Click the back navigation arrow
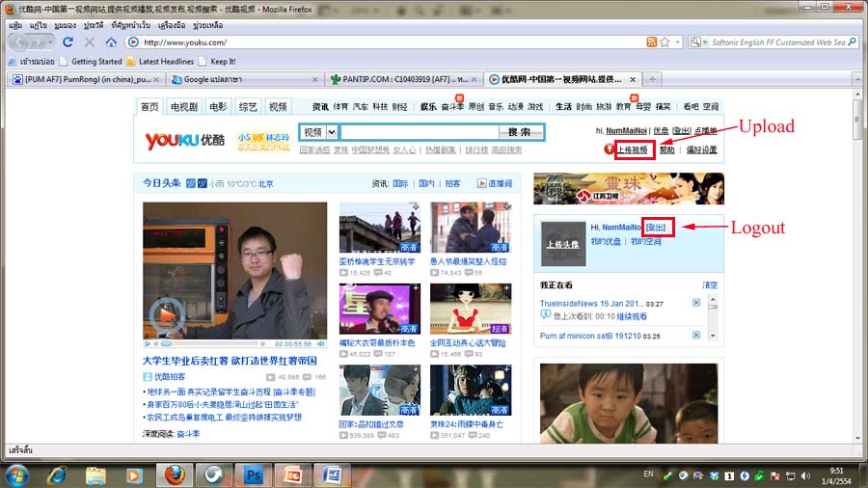The width and height of the screenshot is (868, 488). pyautogui.click(x=20, y=42)
